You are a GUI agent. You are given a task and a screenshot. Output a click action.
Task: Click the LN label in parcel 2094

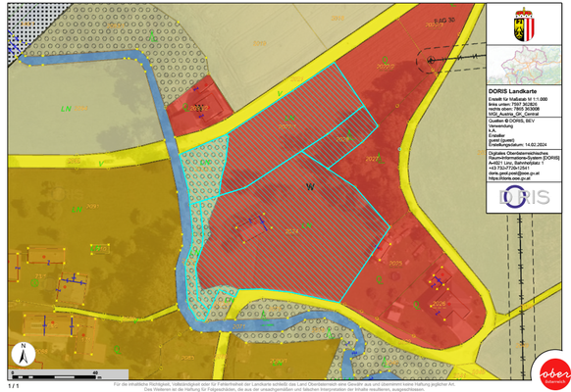click(66, 109)
